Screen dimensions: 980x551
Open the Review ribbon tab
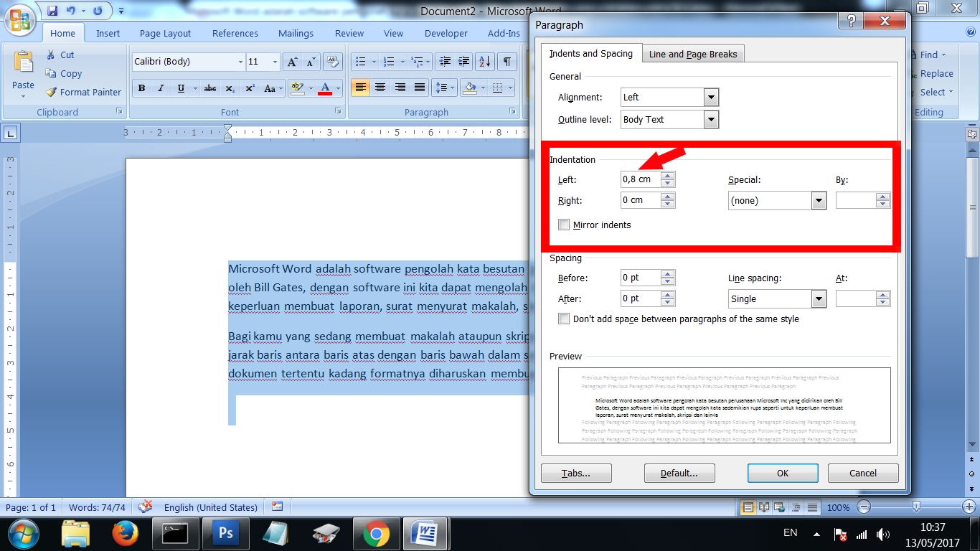click(x=349, y=33)
